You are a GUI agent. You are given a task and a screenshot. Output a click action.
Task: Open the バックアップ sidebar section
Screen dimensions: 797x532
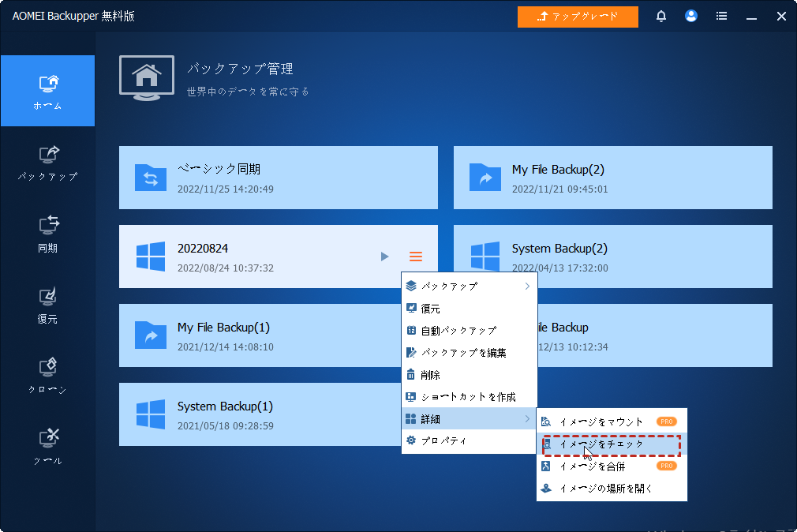click(47, 163)
